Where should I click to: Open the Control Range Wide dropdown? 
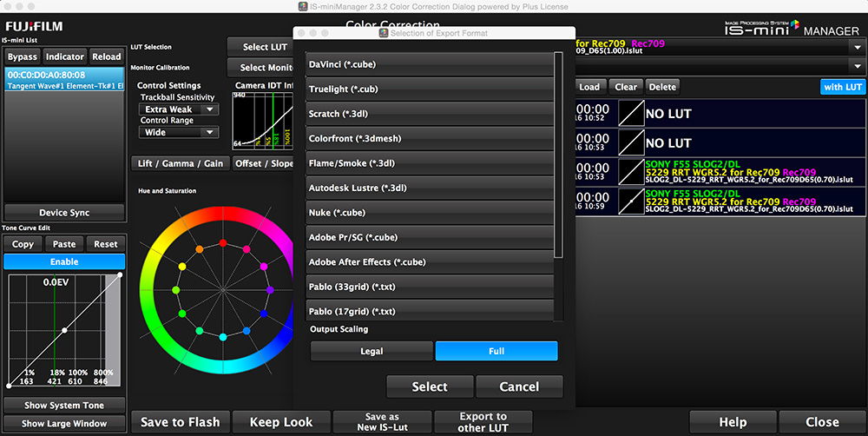coord(178,132)
